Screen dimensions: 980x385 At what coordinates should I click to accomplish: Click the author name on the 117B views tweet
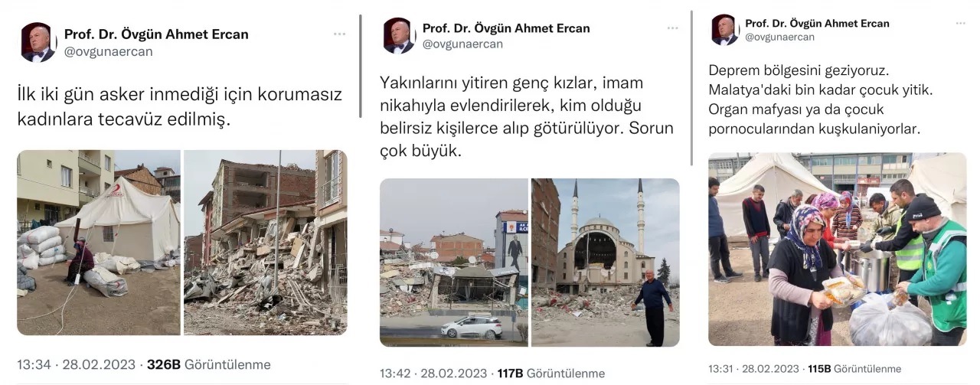point(506,28)
